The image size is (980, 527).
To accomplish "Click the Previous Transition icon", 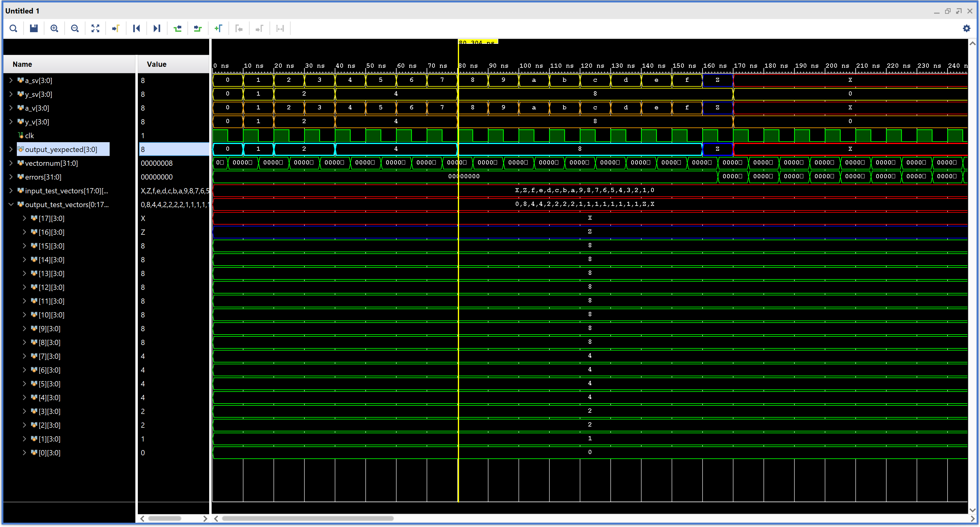I will pyautogui.click(x=178, y=28).
